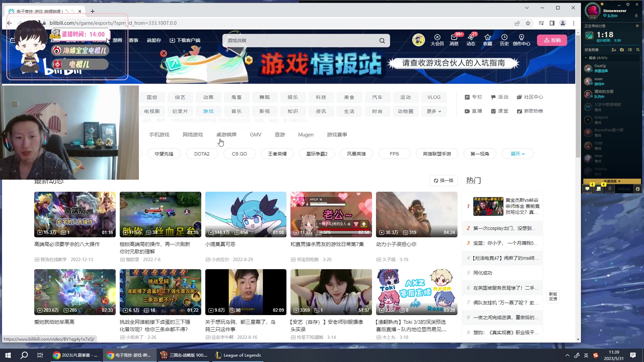Open 动力小子很担心你 video thumbnail

(x=417, y=215)
